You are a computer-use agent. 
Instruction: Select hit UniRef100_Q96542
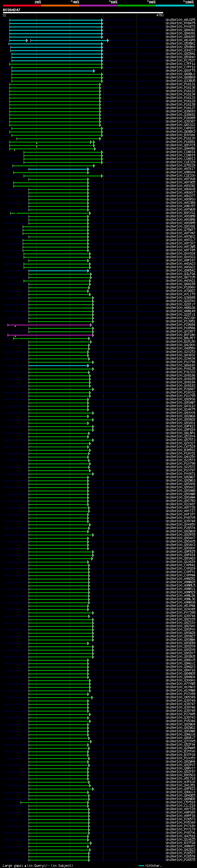[180, 270]
